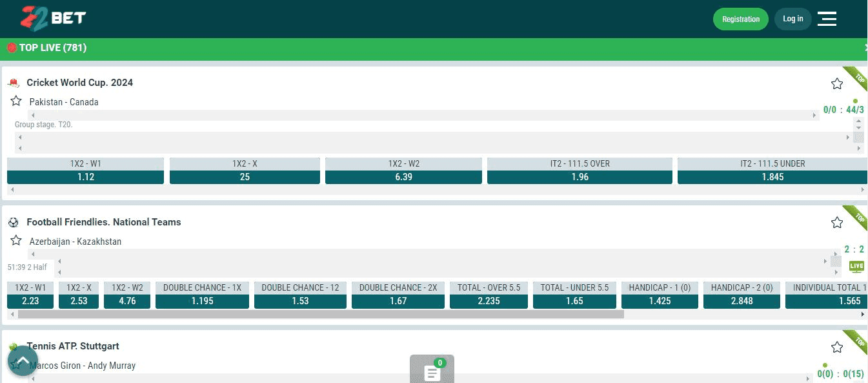868x383 pixels.
Task: Open the cricket sport icon for Cricket World Cup
Action: pyautogui.click(x=14, y=82)
